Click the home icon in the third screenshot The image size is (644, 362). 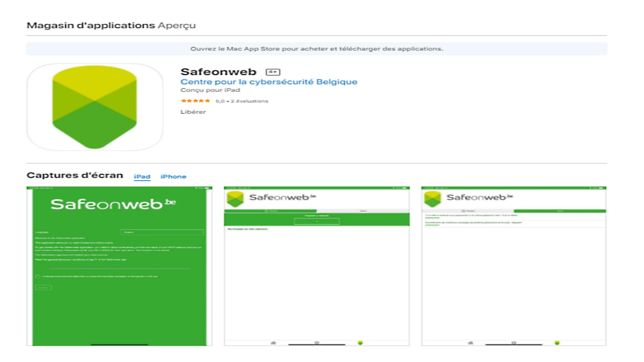(x=470, y=343)
